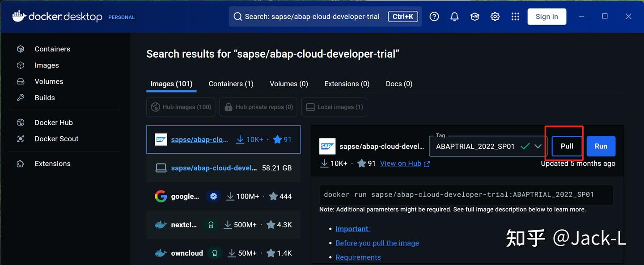Open the apps grid menu icon
644x265 pixels.
point(515,17)
